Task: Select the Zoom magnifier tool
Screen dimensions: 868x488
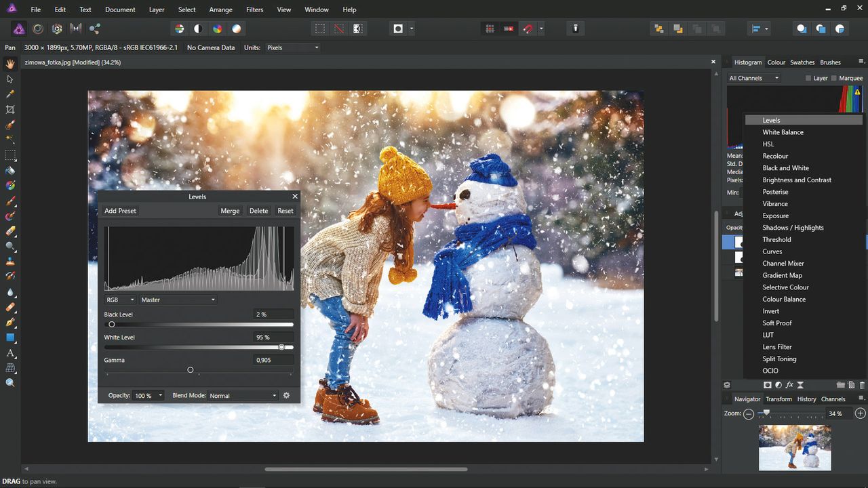Action: pos(10,383)
